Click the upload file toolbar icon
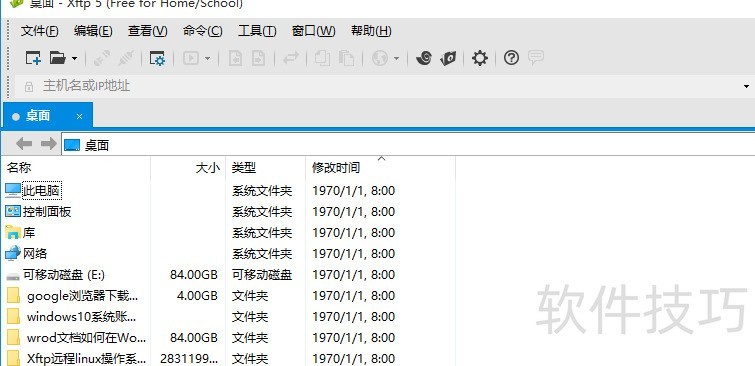This screenshot has width=755, height=366. pyautogui.click(x=259, y=58)
